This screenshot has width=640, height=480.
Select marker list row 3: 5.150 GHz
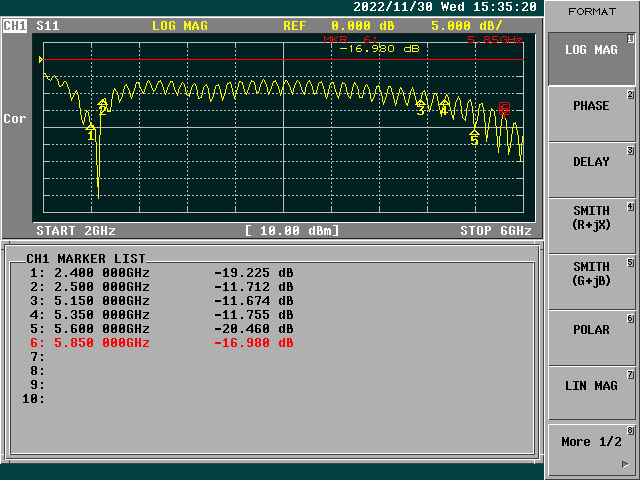[162, 301]
